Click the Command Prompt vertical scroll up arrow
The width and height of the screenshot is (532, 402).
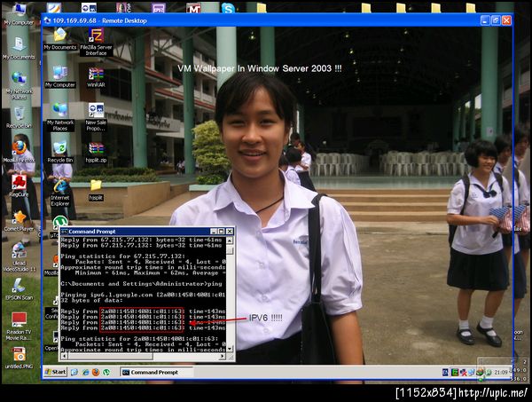tap(230, 240)
